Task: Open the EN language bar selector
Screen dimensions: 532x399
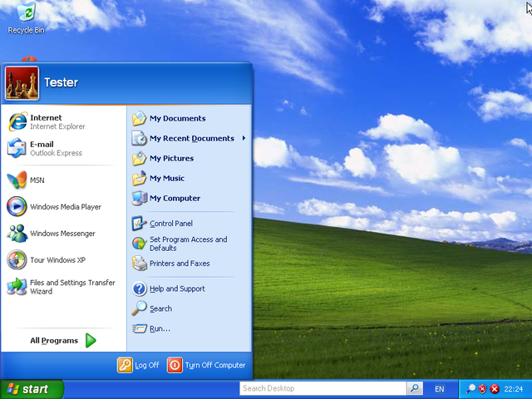Action: pos(440,389)
